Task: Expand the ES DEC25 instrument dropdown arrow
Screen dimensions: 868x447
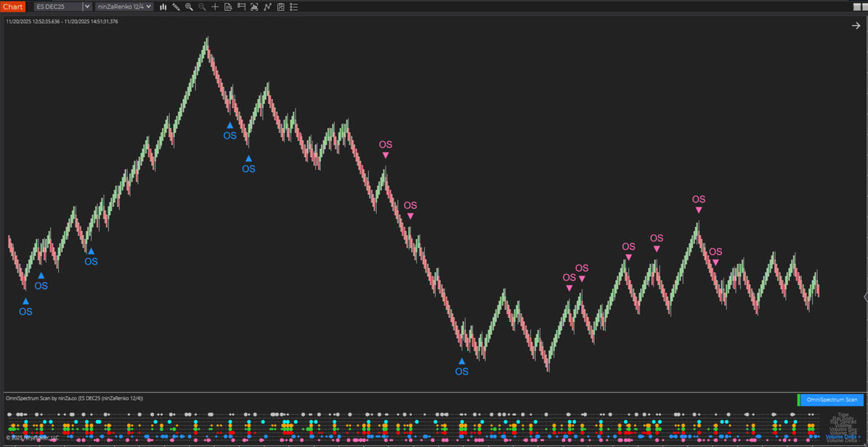Action: (87, 7)
